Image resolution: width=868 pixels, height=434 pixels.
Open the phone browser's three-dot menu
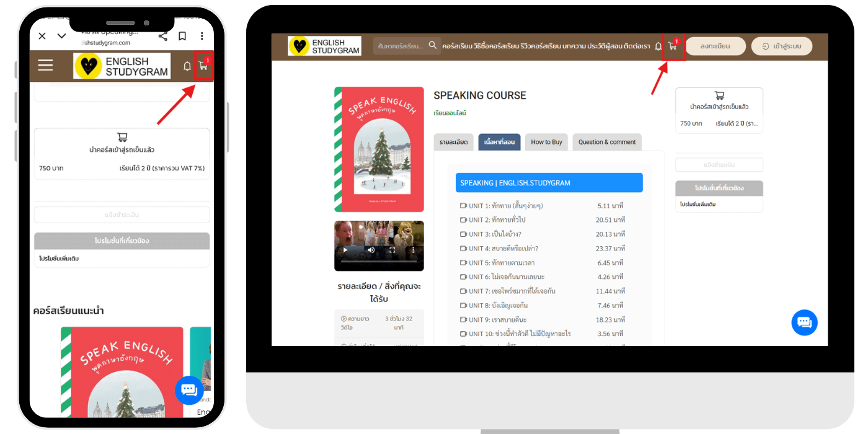coord(202,36)
